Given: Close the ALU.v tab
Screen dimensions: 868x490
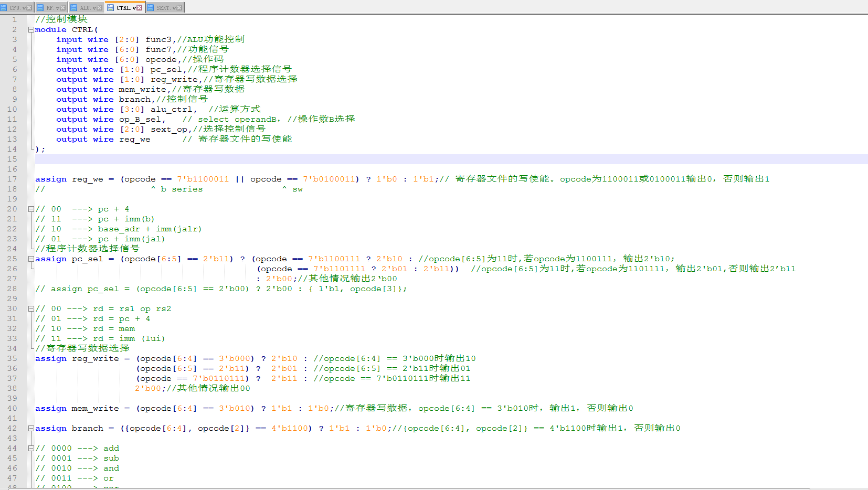Looking at the screenshot, I should pos(99,8).
